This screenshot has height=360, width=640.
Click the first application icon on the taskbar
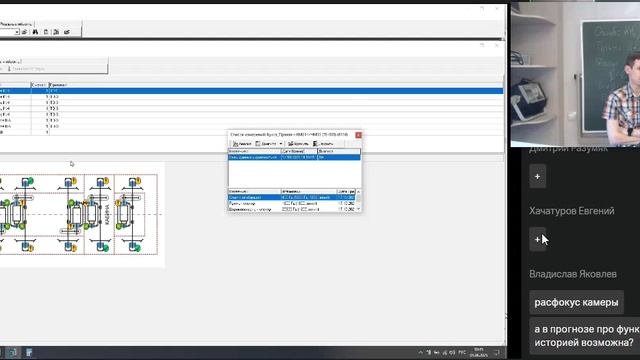[x=12, y=353]
